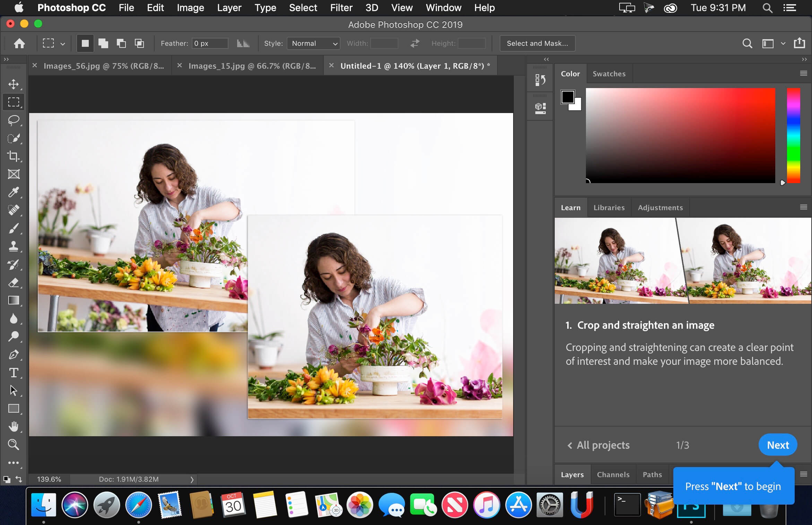This screenshot has height=525, width=812.
Task: Click the Images_15.jpg tab
Action: point(251,66)
